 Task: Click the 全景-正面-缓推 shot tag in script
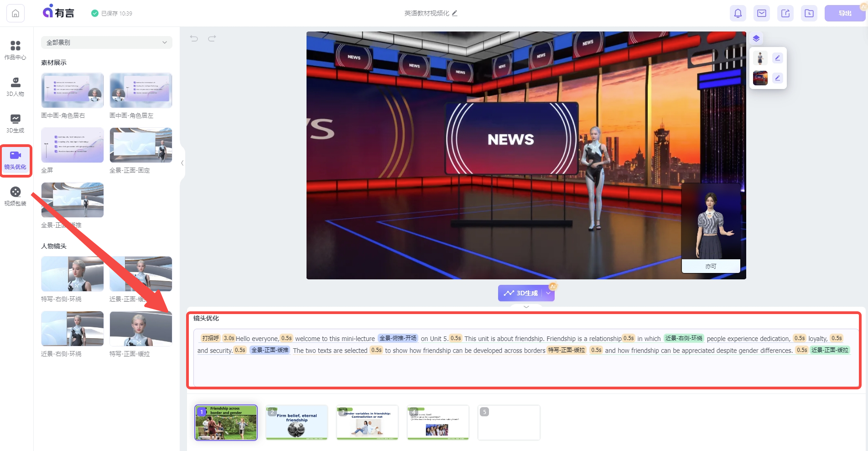270,350
